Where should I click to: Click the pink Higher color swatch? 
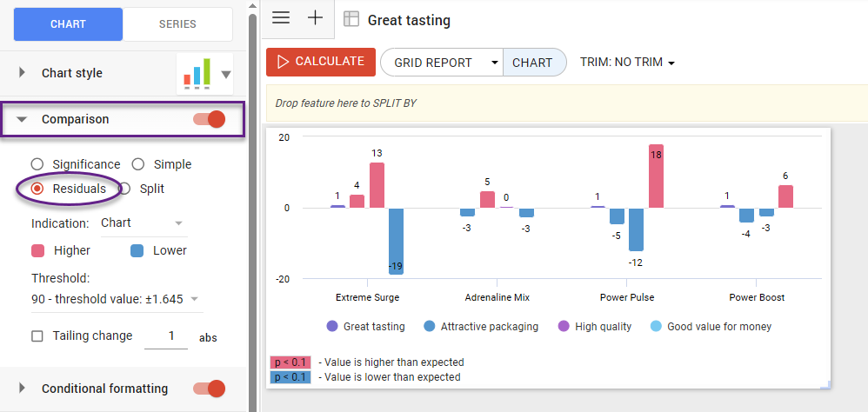pyautogui.click(x=38, y=250)
